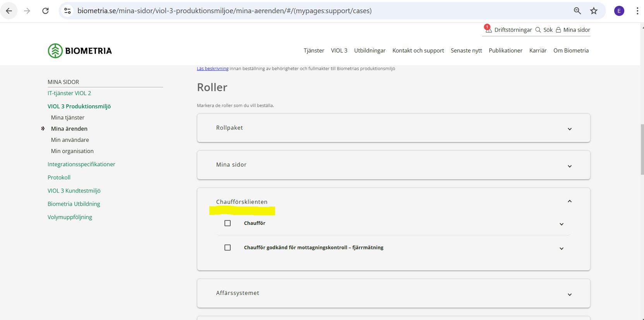Open Integrationsspecifikationer sidebar link
This screenshot has width=644, height=320.
point(81,164)
